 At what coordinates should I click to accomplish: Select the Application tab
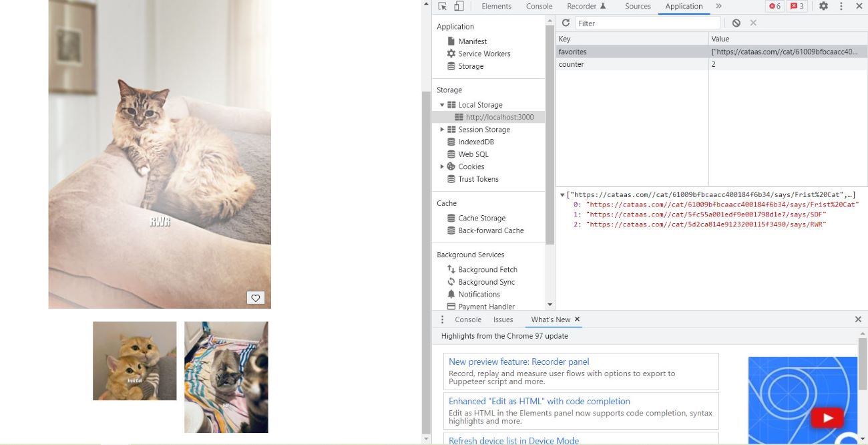684,6
